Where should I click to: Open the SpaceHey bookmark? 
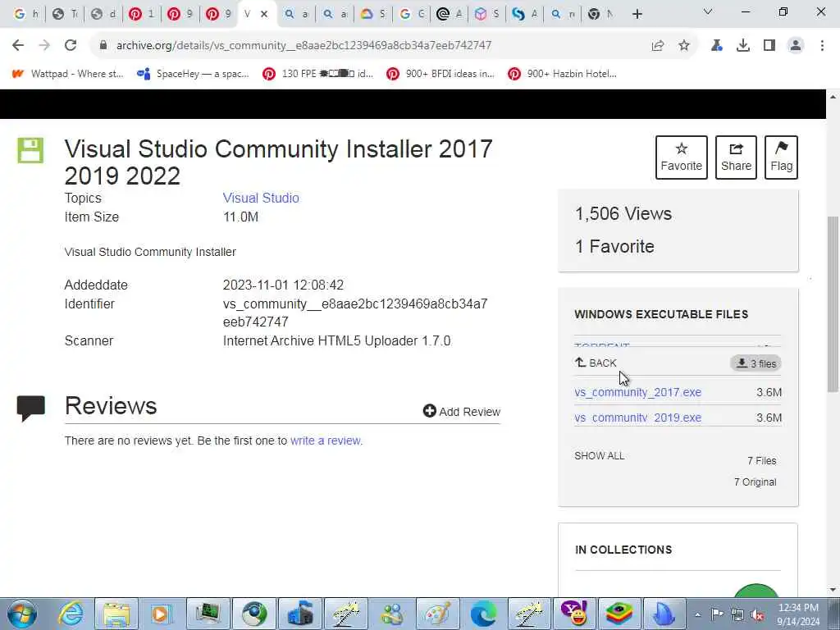click(193, 74)
